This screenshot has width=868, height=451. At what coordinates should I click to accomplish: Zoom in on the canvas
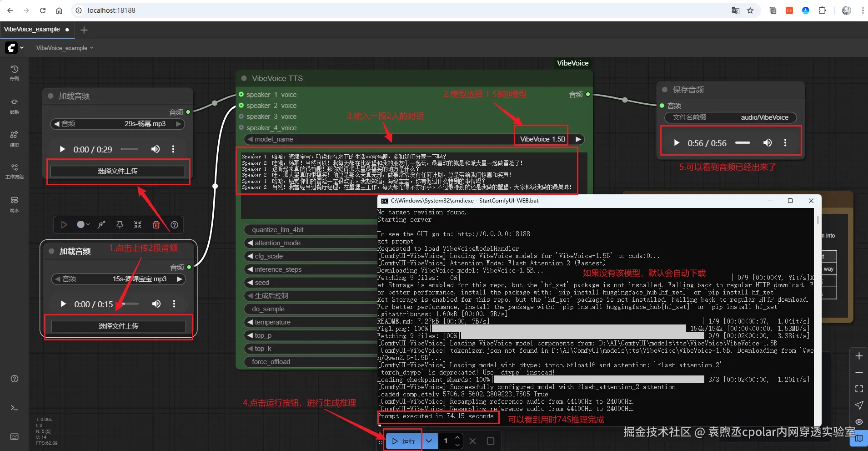pyautogui.click(x=859, y=356)
